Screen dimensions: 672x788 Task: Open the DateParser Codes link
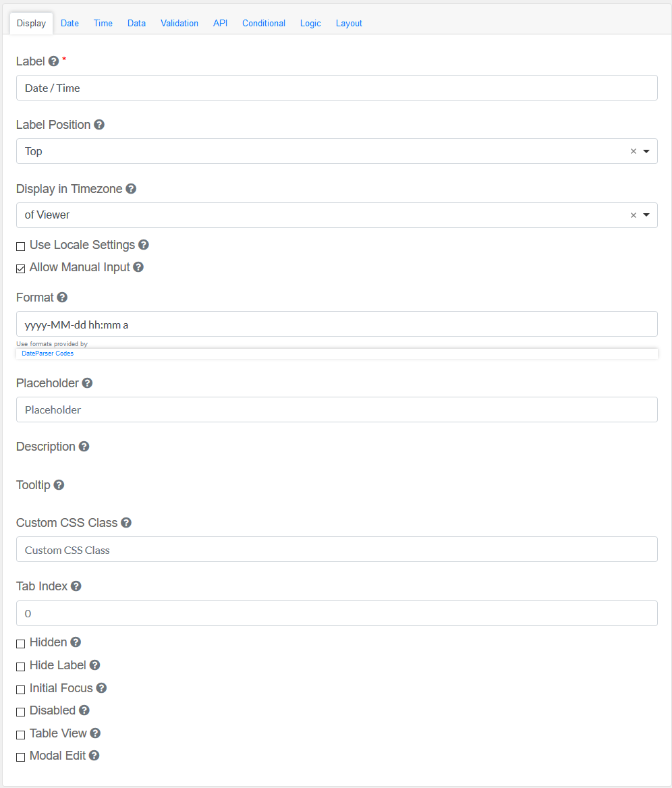(48, 354)
